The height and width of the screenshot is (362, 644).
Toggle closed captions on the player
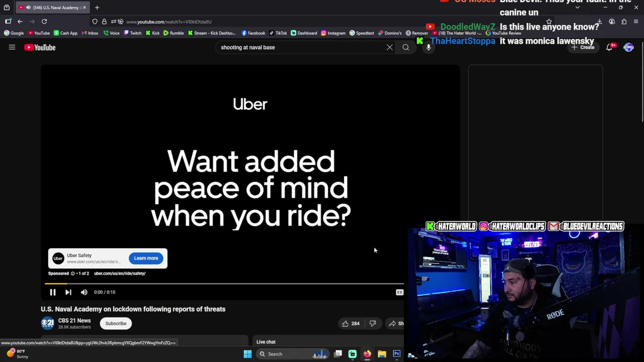click(x=399, y=292)
